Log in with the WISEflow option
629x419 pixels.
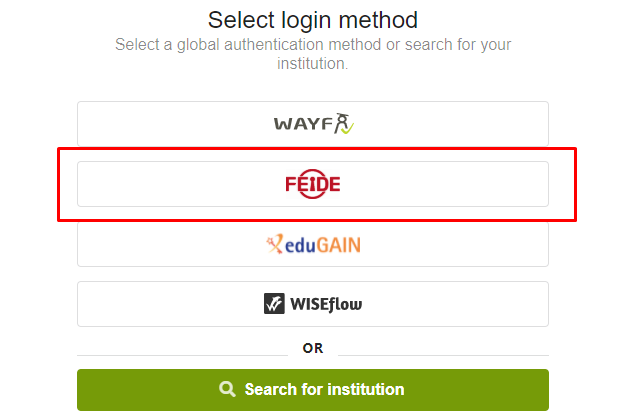coord(312,304)
